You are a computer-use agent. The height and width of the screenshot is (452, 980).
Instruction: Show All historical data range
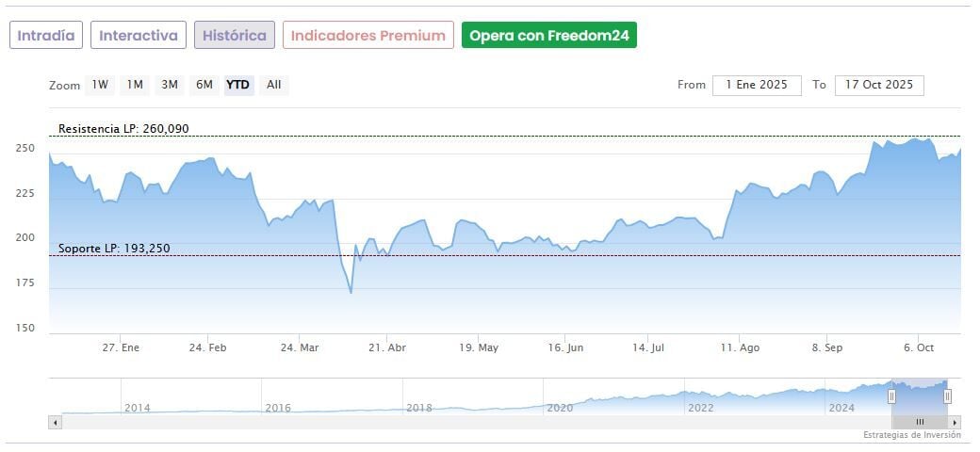click(273, 85)
